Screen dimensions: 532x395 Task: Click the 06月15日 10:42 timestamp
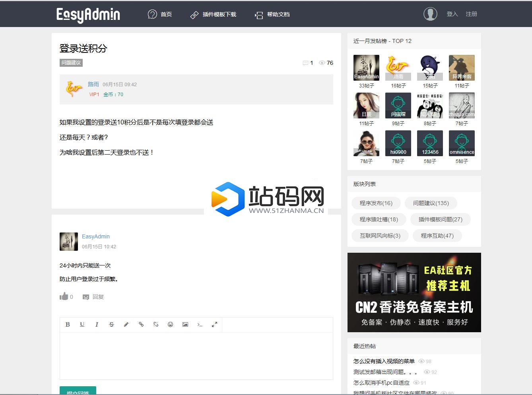point(99,247)
